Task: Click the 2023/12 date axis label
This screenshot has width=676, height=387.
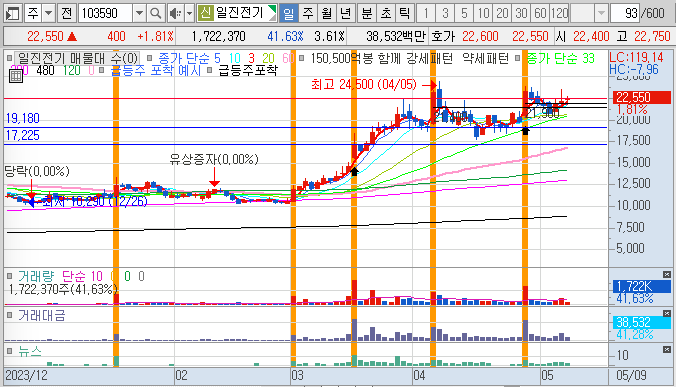Action: point(26,375)
